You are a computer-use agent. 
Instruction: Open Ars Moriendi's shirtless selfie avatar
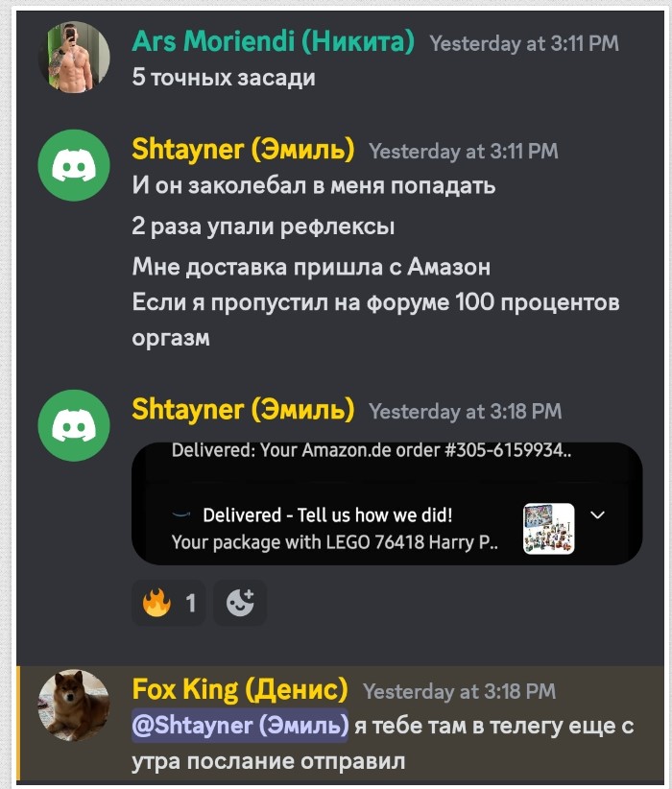[x=74, y=57]
